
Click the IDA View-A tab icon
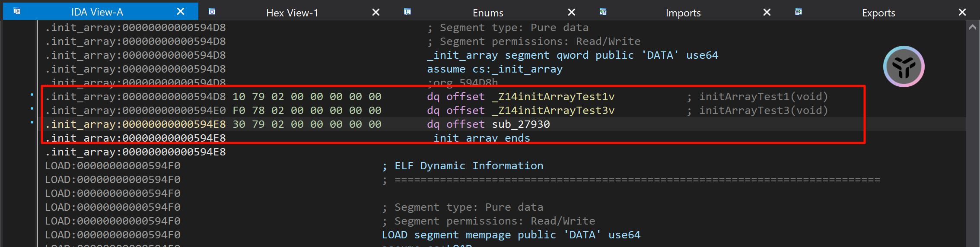pos(17,11)
